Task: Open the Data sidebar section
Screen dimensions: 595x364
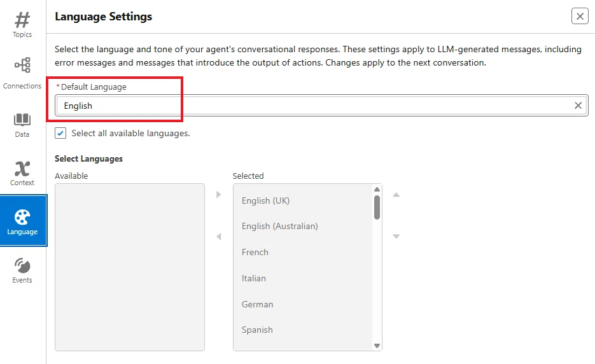Action: tap(22, 125)
